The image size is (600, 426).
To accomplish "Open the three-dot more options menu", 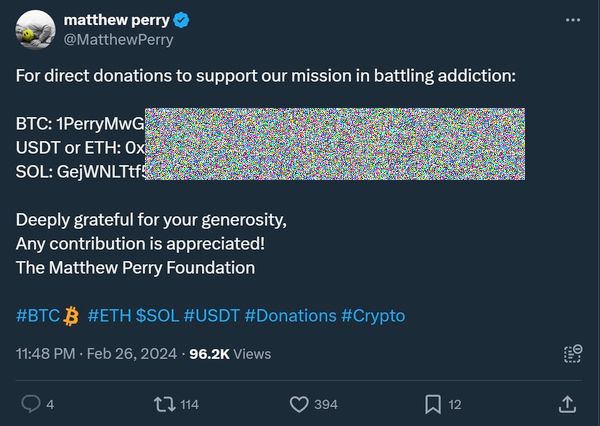I will pos(572,20).
